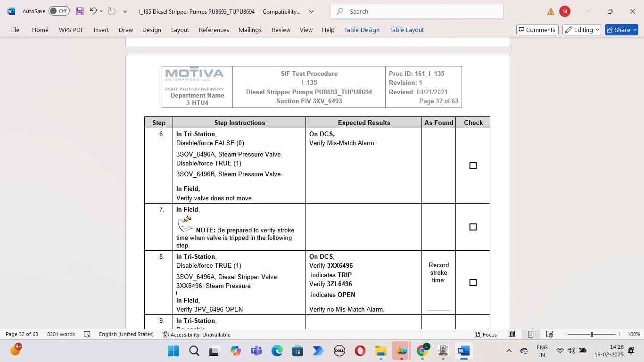Open Opera browser from taskbar
Viewport: 644px width, 362px height.
[360, 351]
